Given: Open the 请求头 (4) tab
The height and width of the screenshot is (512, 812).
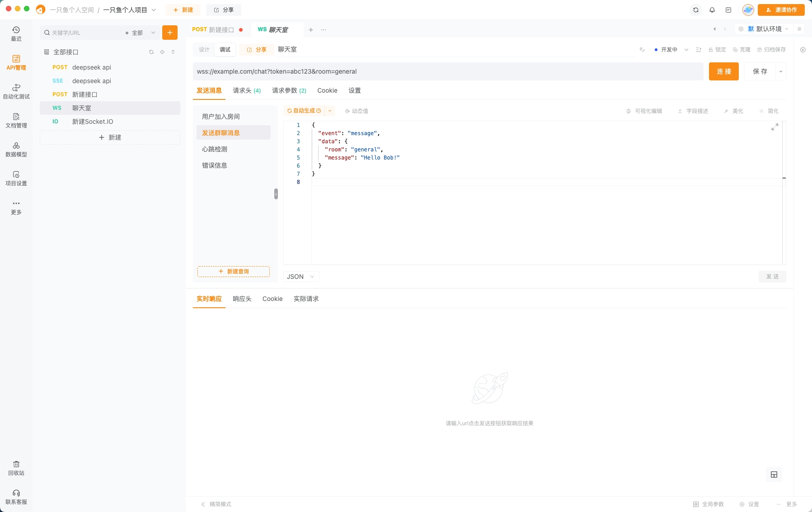Looking at the screenshot, I should point(246,90).
